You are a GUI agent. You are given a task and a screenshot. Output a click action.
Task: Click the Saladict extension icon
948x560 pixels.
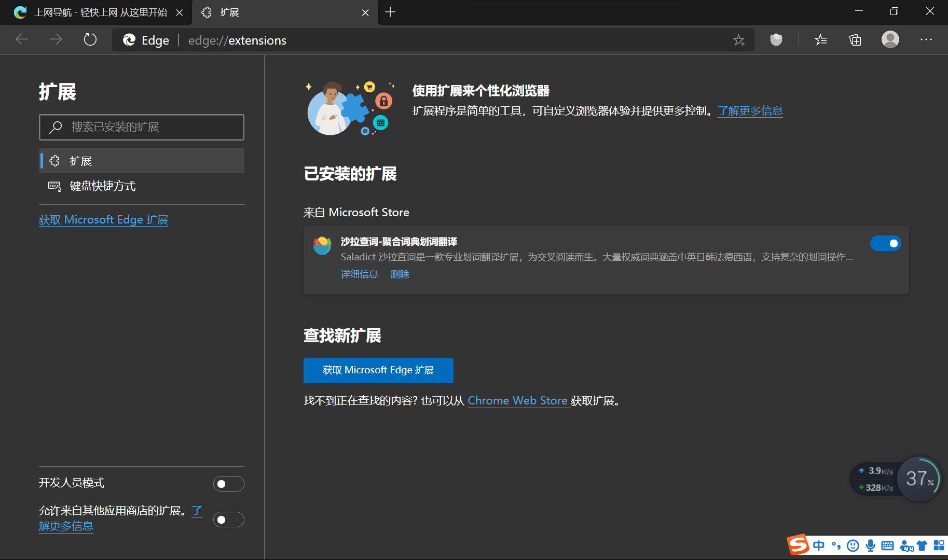point(322,245)
